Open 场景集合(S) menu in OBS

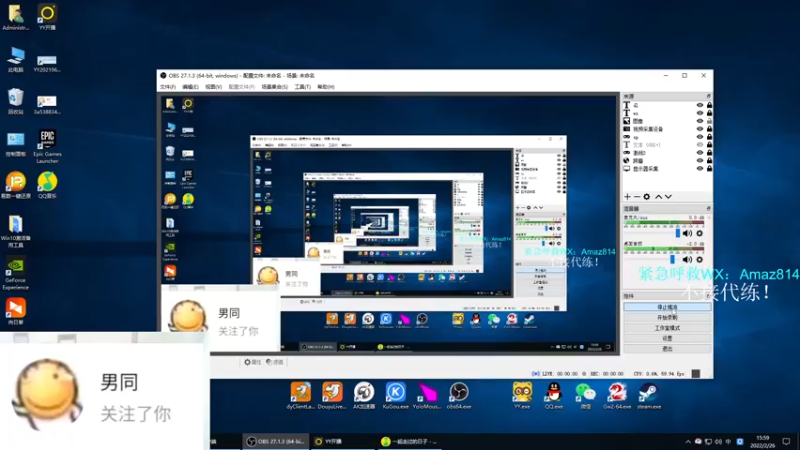(x=274, y=87)
